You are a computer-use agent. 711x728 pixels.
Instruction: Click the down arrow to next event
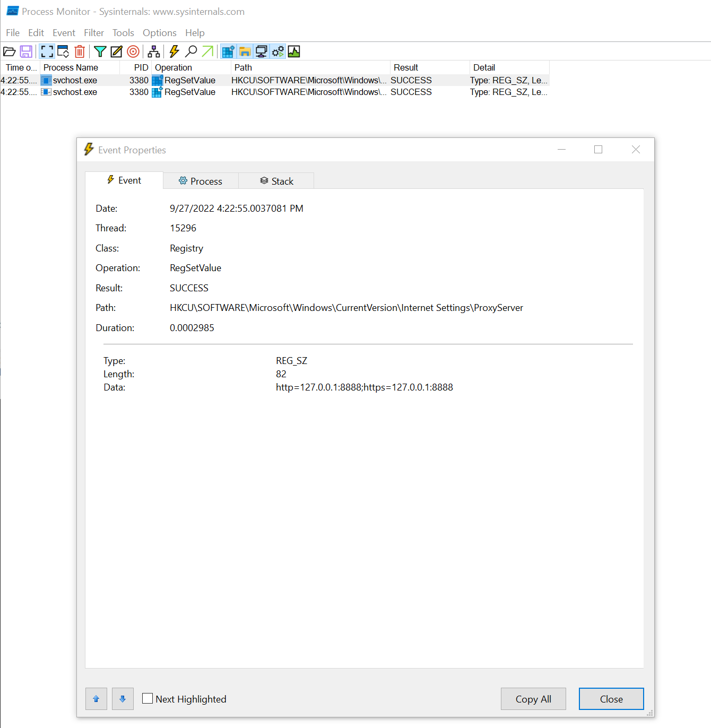pyautogui.click(x=123, y=699)
